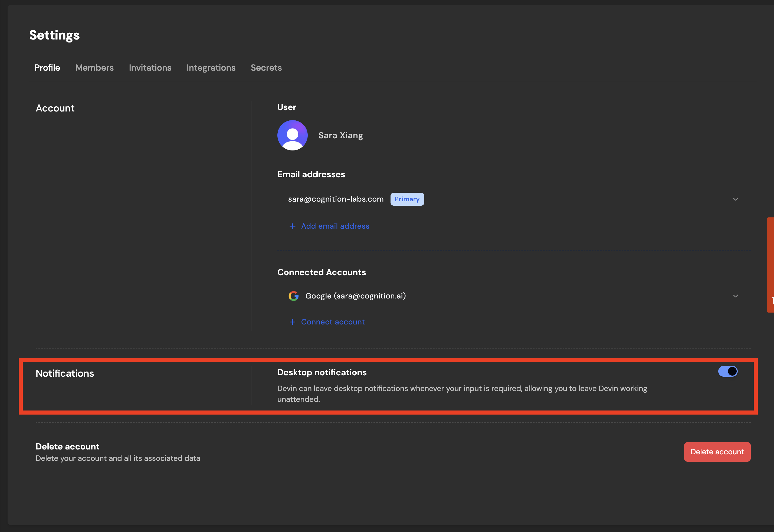This screenshot has width=774, height=532.
Task: Click plus icon beside Add email address
Action: [x=292, y=226]
